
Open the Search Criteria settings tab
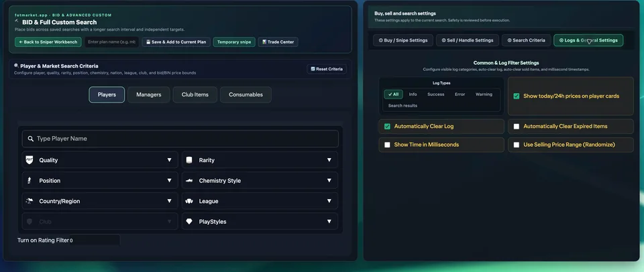526,40
